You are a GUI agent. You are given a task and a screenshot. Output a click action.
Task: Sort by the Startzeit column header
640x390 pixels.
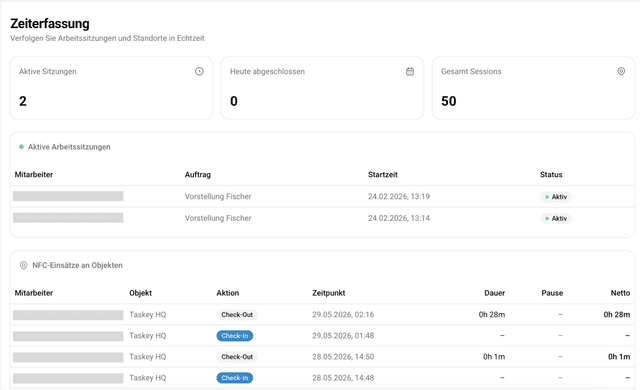coord(383,175)
